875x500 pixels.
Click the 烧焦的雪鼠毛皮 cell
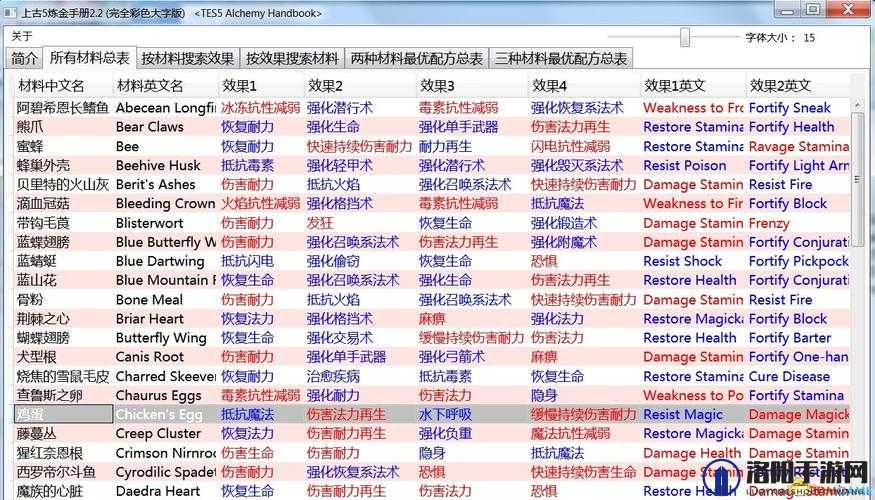coord(62,376)
